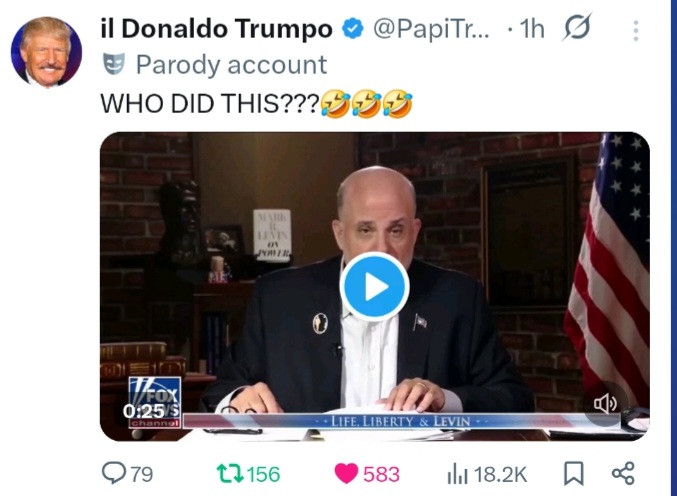Click the WHO DID THIS??? post text
The height and width of the screenshot is (496, 677).
(x=210, y=102)
